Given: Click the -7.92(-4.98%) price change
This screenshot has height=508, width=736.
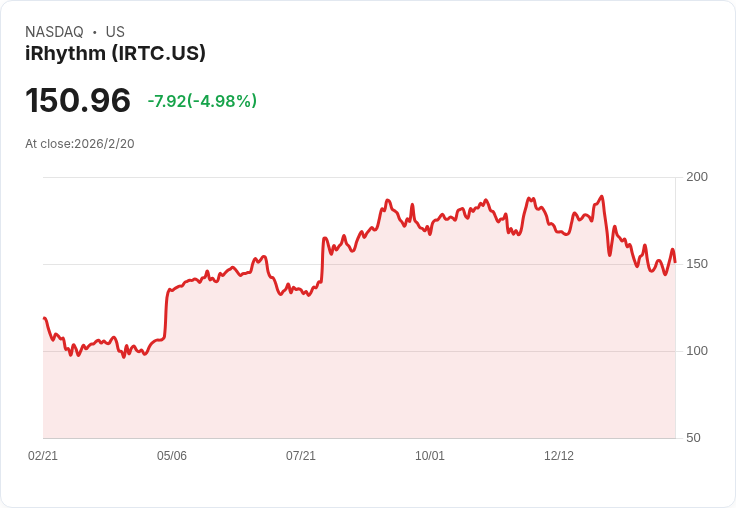Looking at the screenshot, I should pyautogui.click(x=202, y=101).
